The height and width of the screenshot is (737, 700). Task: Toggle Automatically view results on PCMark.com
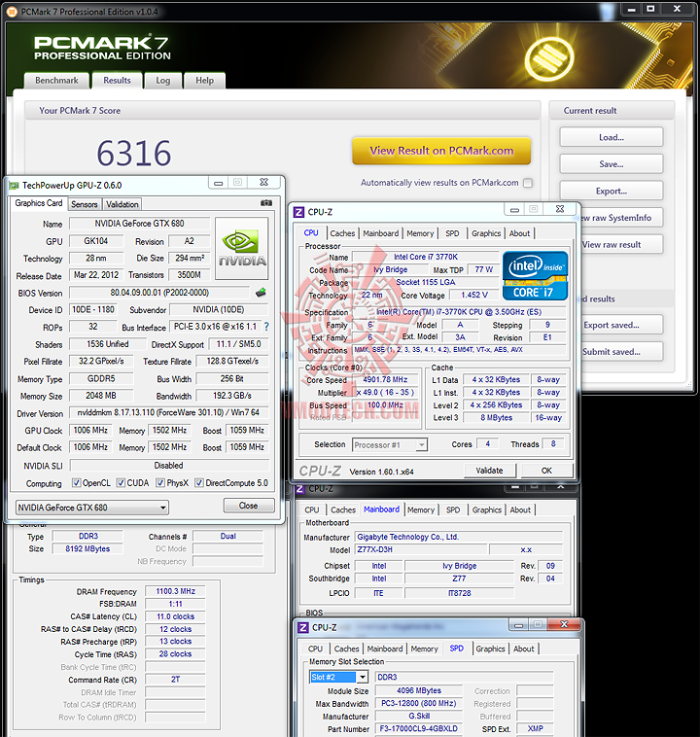pos(528,183)
